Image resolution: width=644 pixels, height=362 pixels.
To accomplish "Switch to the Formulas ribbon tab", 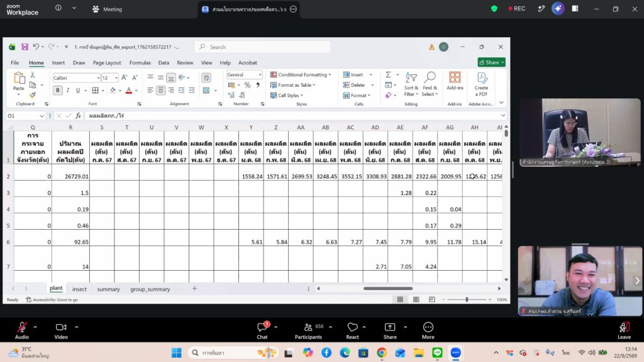I will click(140, 62).
